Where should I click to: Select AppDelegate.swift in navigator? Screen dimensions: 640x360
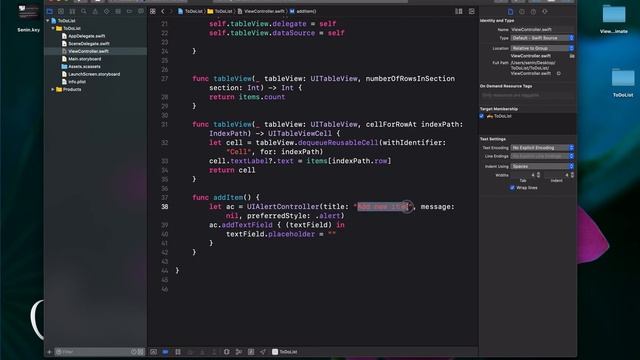tap(87, 36)
